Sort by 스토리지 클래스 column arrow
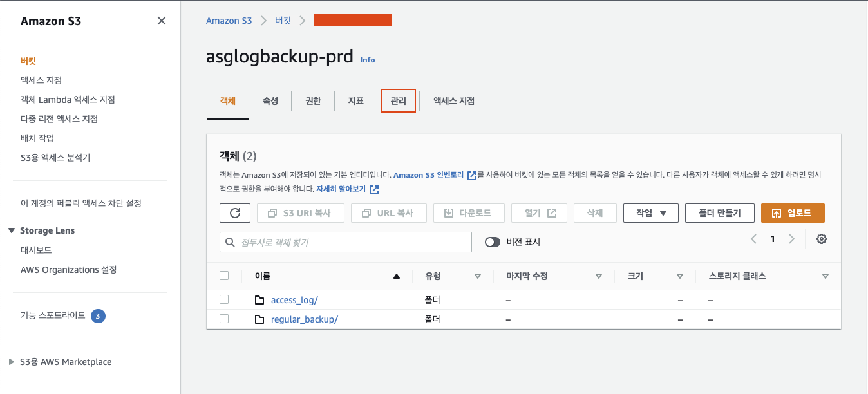 tap(826, 276)
